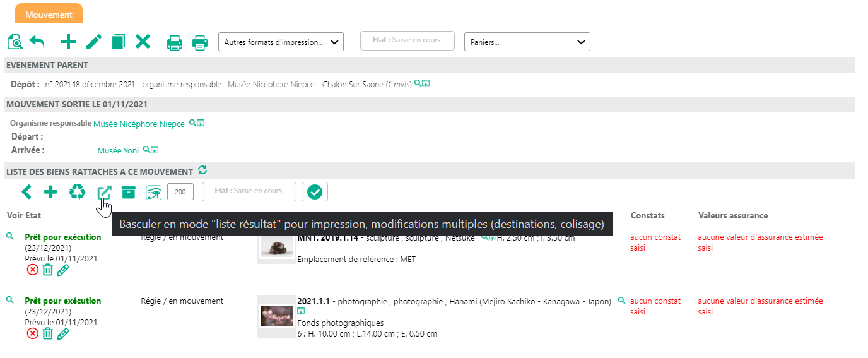This screenshot has height=358, width=868.
Task: Click open-window icon below 2021.1.1 title
Action: pos(301,312)
